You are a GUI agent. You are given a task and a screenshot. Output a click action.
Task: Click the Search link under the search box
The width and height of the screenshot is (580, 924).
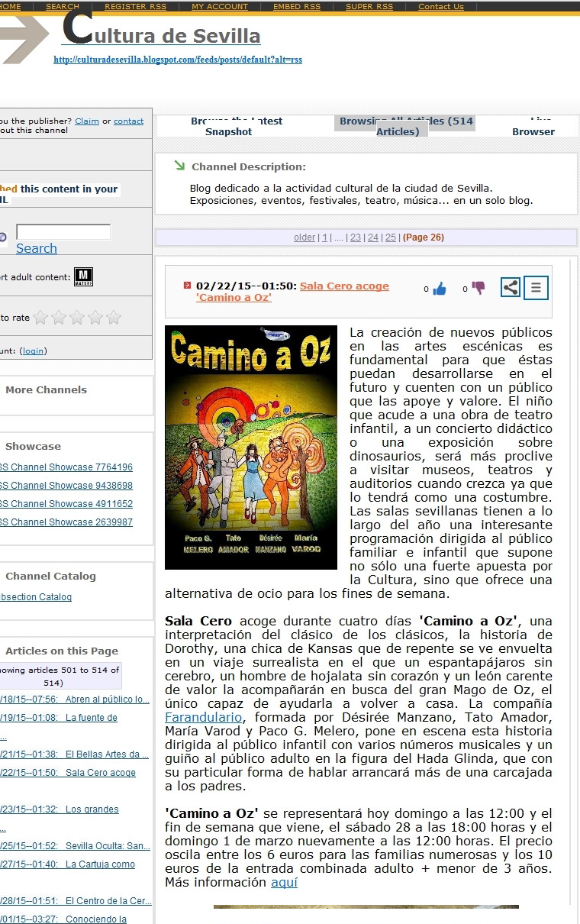pos(37,248)
